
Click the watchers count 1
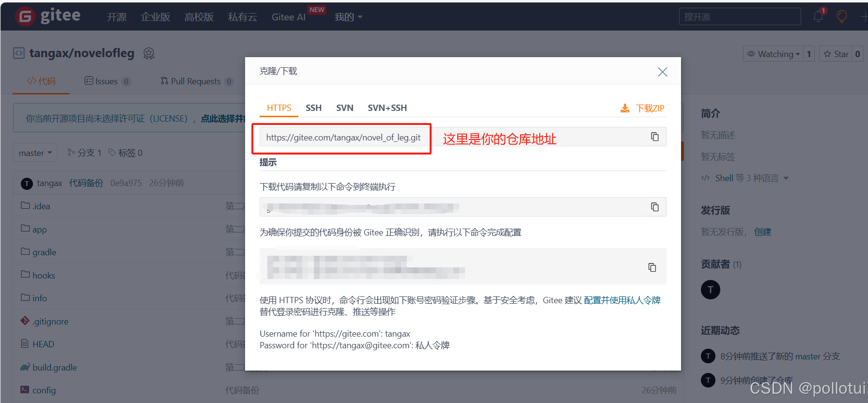pos(809,54)
